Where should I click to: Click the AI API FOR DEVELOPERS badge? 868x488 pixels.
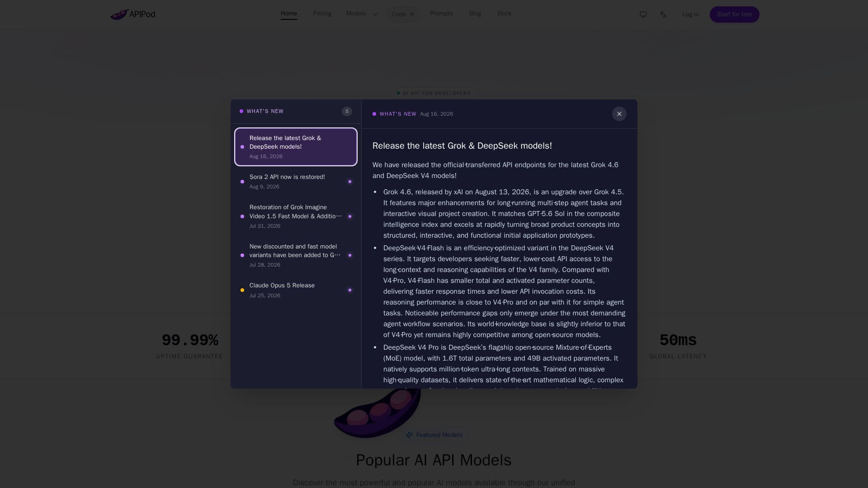coord(434,93)
